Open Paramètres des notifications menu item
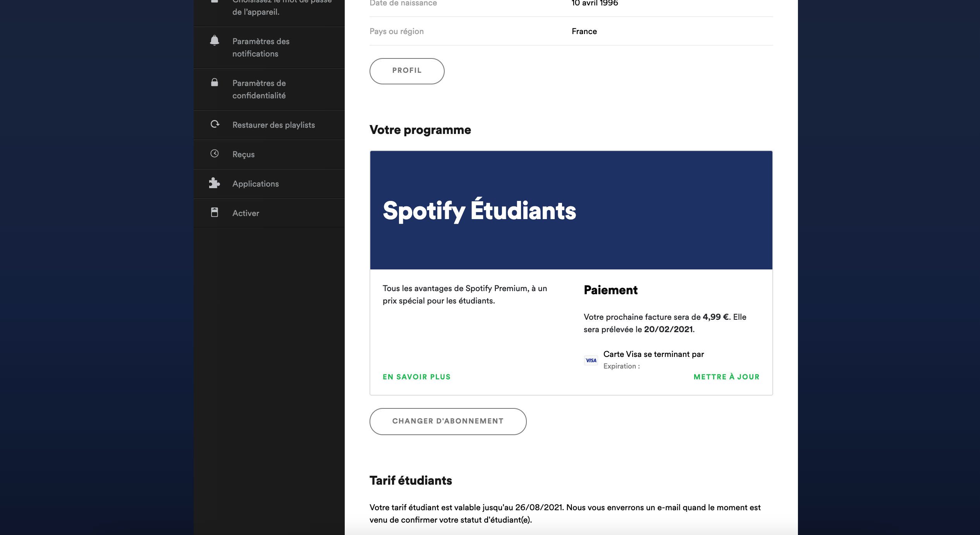Viewport: 980px width, 535px height. [269, 48]
